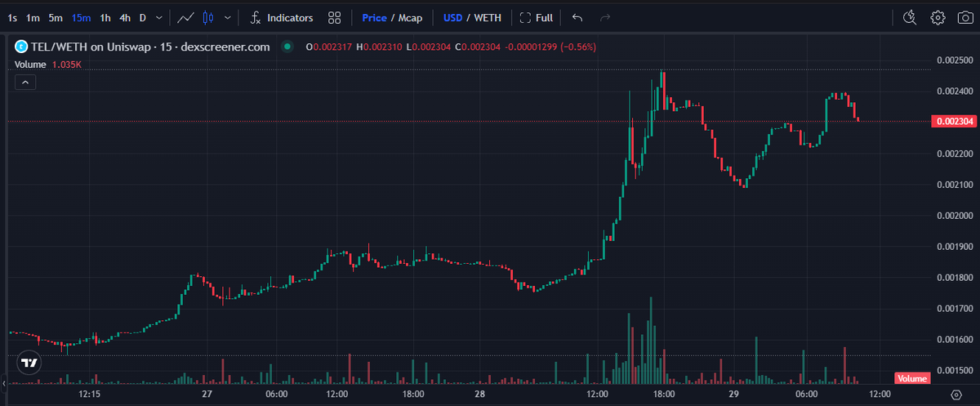Redo the chart action
The height and width of the screenshot is (406, 980).
pos(604,17)
